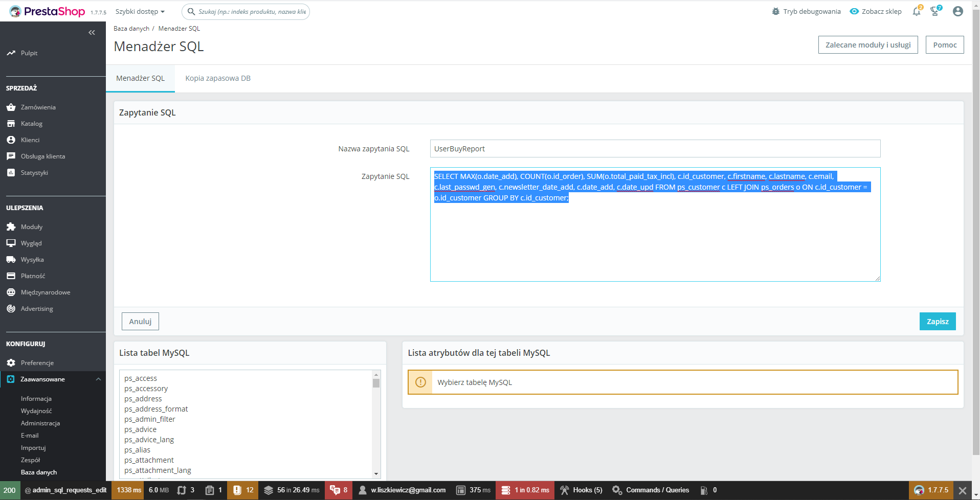Open the E-mail submenu item
This screenshot has height=500, width=980.
pyautogui.click(x=30, y=436)
